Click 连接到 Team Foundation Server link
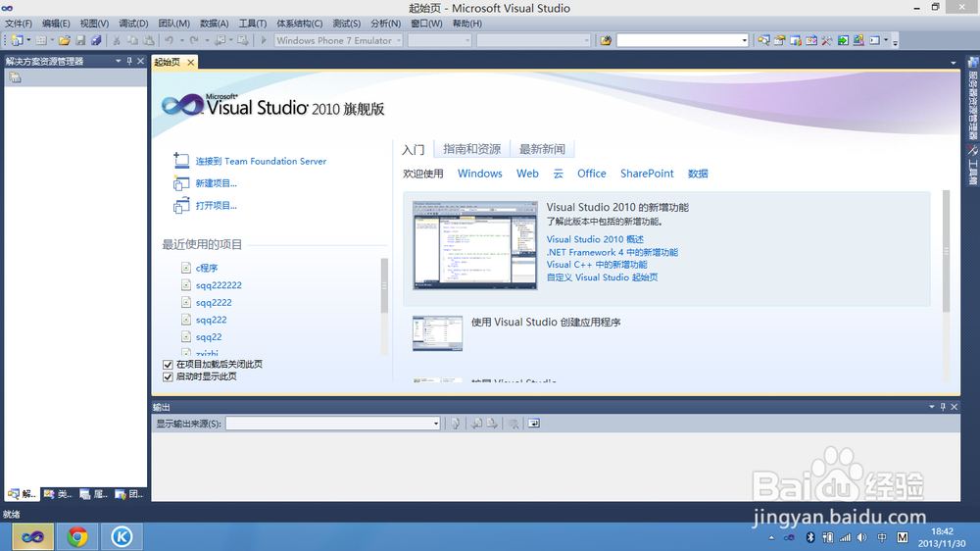Image resolution: width=980 pixels, height=551 pixels. pos(261,162)
